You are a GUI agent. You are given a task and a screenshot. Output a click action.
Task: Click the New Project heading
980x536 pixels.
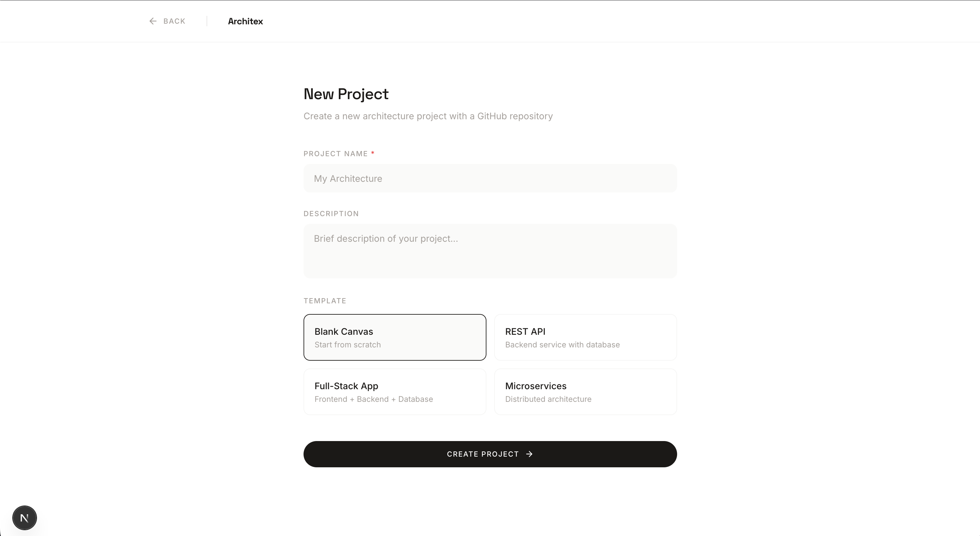pyautogui.click(x=346, y=94)
